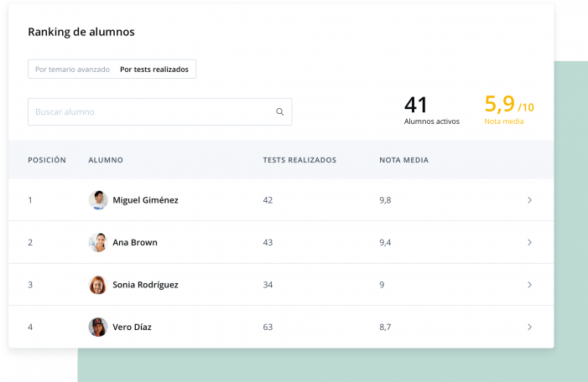Screen dimensions: 588x382
Task: Click position number 2 cell
Action: point(30,242)
